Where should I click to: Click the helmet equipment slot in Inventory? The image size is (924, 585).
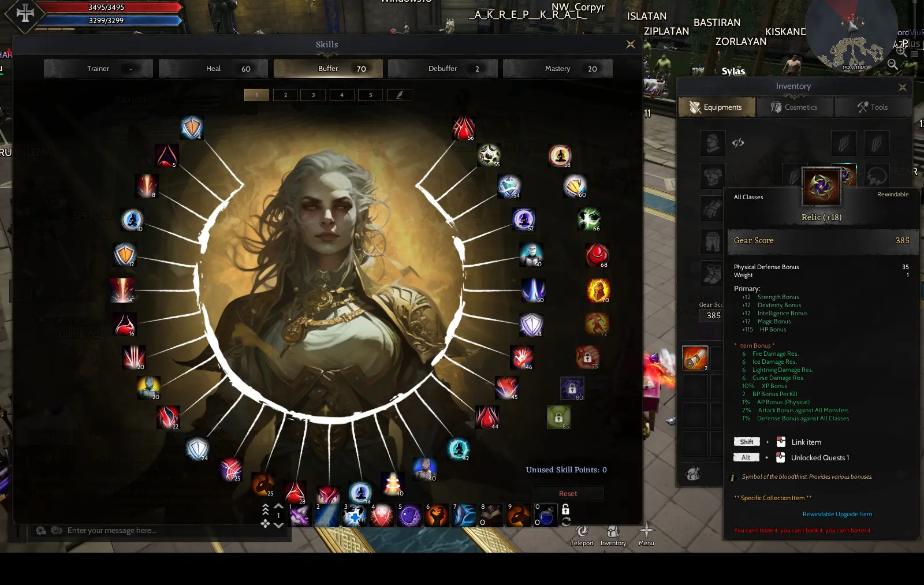(x=713, y=143)
